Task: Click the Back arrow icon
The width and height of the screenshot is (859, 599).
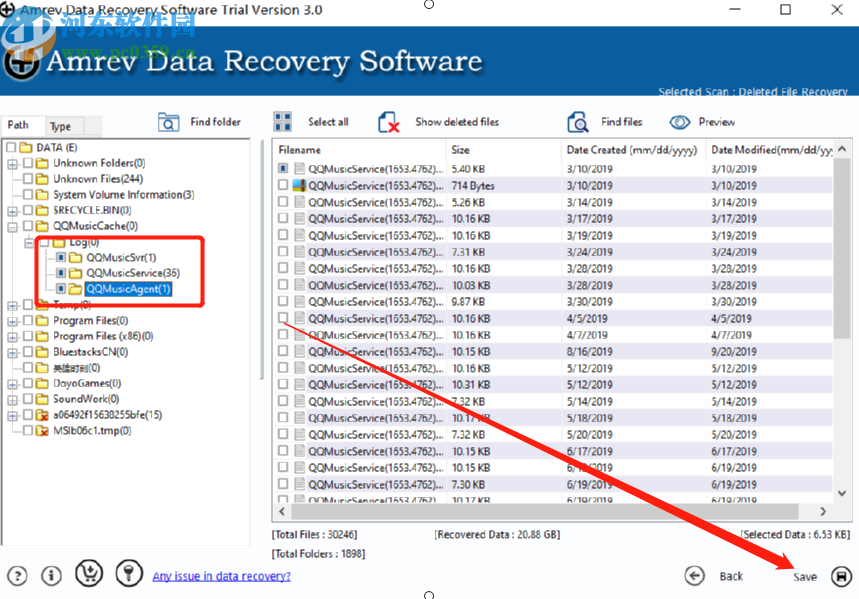Action: [695, 576]
